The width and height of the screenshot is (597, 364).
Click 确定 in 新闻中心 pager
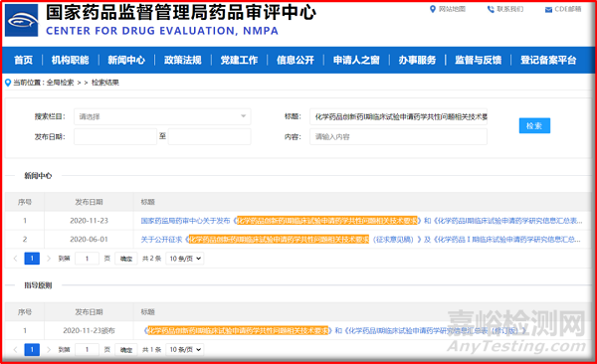tap(126, 259)
